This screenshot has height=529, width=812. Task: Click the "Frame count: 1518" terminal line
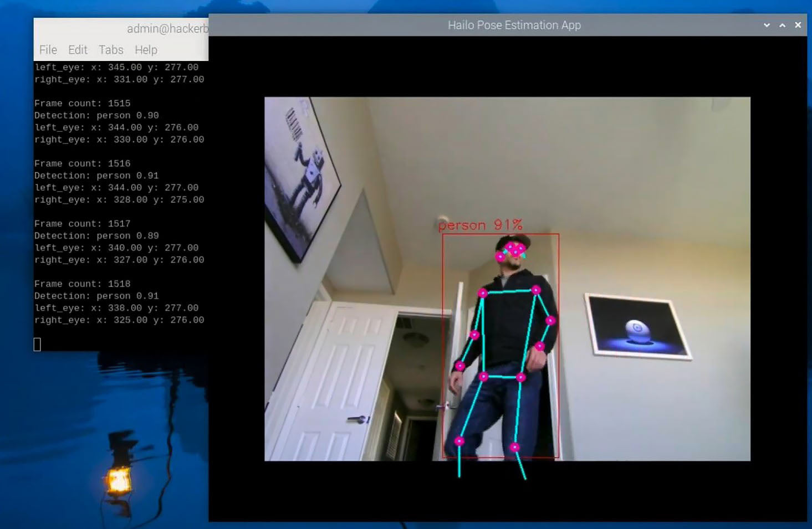(x=83, y=284)
